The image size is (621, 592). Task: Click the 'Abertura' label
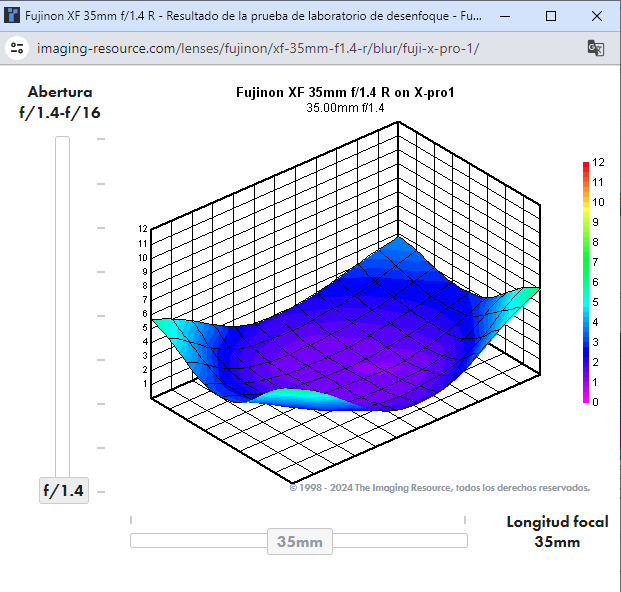pyautogui.click(x=60, y=92)
